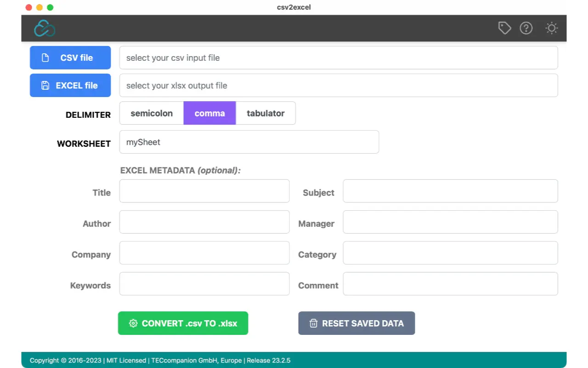
Task: Toggle the theme using the sun icon
Action: pyautogui.click(x=551, y=28)
